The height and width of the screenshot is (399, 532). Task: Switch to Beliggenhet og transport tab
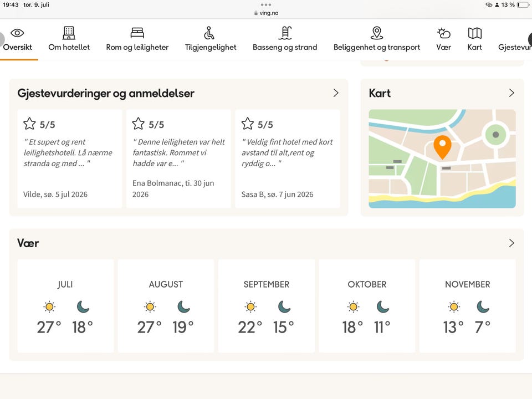point(377,40)
